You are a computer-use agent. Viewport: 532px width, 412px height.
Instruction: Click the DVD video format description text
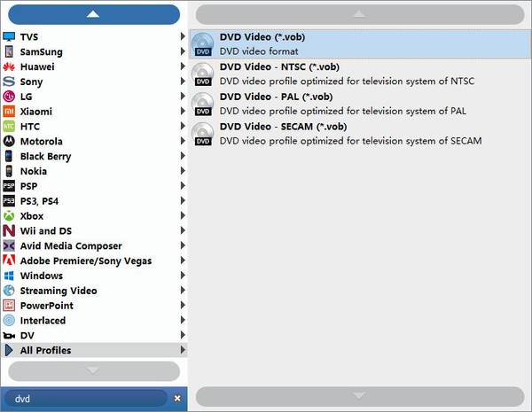coord(259,51)
